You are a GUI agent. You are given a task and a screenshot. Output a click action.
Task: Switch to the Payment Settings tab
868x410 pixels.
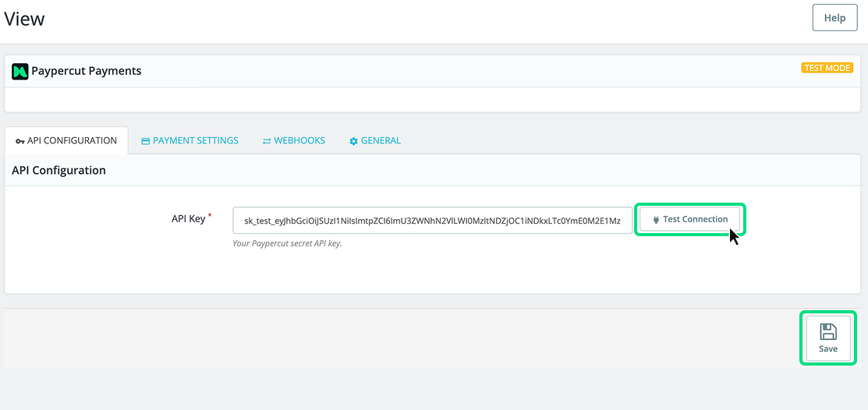pos(190,140)
